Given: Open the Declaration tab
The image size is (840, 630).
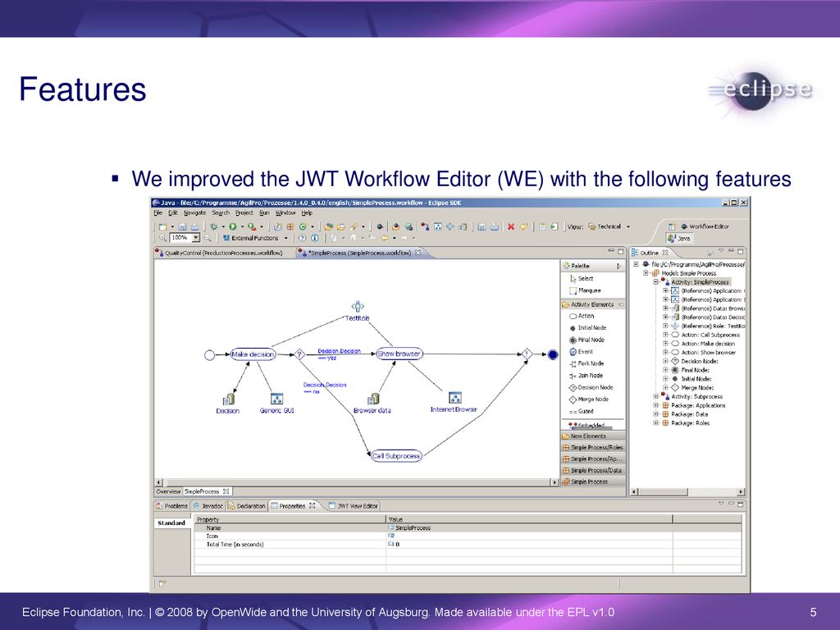Looking at the screenshot, I should tap(246, 505).
